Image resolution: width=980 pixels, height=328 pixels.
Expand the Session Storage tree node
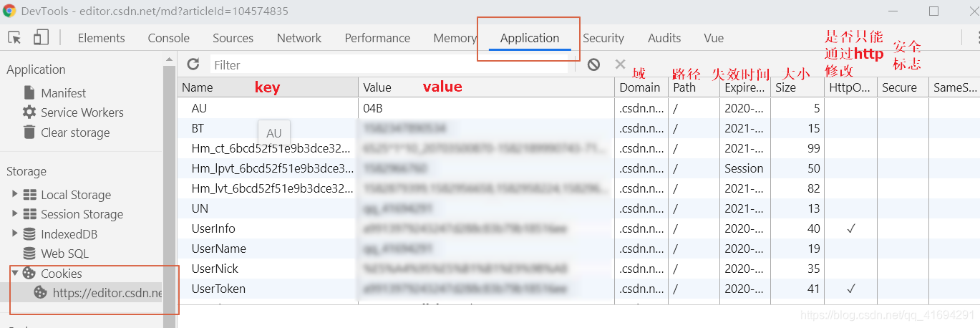point(15,214)
